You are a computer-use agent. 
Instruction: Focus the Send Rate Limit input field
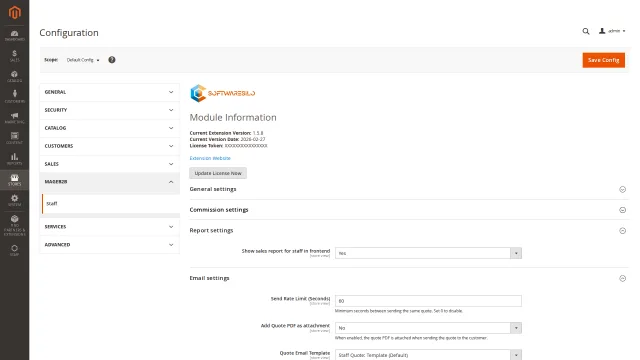(428, 301)
